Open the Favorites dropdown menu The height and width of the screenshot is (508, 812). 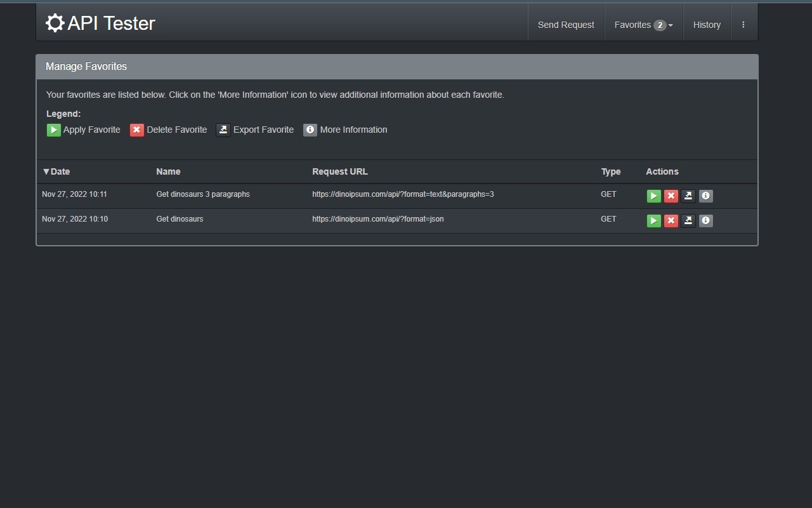point(644,25)
